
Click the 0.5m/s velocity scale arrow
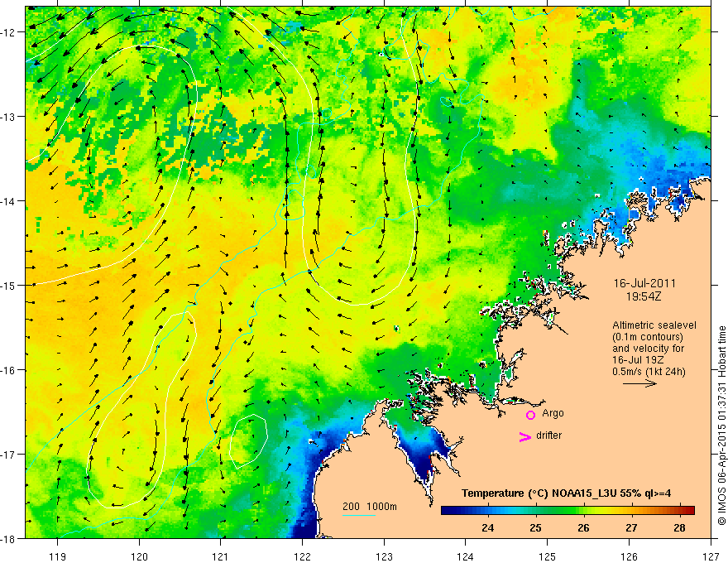click(x=639, y=383)
